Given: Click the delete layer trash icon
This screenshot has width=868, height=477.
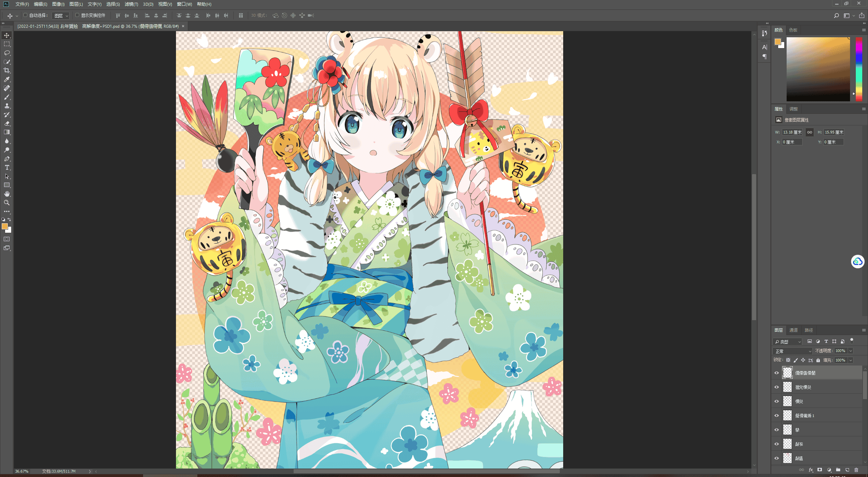Looking at the screenshot, I should pos(856,470).
